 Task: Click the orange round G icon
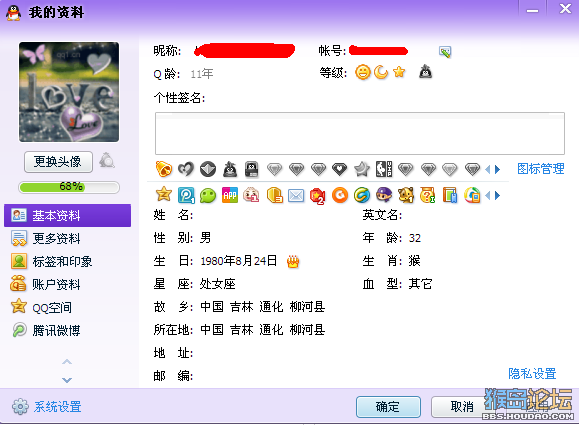tap(340, 195)
